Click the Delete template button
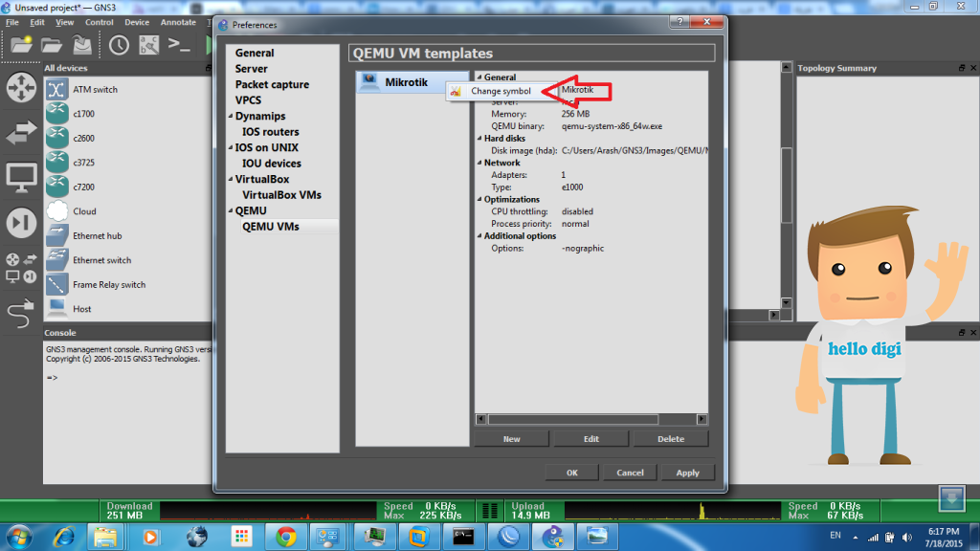980x551 pixels. click(x=671, y=439)
